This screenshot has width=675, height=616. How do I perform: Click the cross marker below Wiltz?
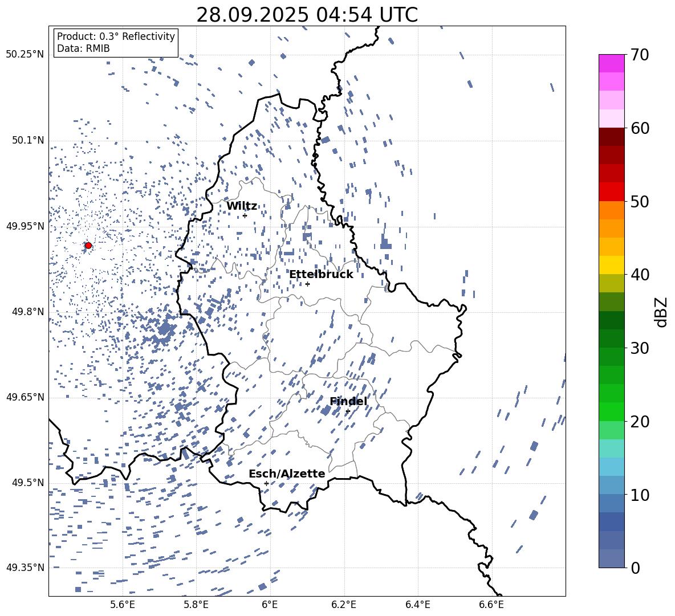point(245,215)
